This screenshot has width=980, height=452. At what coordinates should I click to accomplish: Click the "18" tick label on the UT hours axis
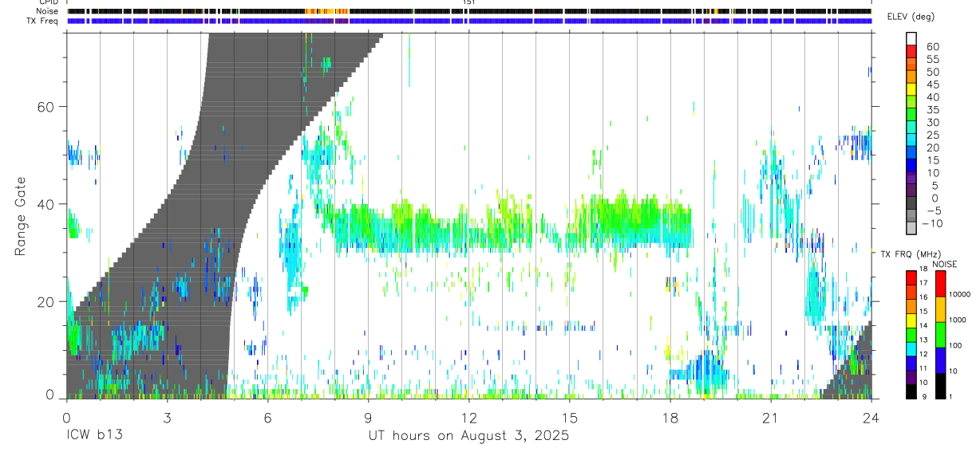pyautogui.click(x=670, y=418)
